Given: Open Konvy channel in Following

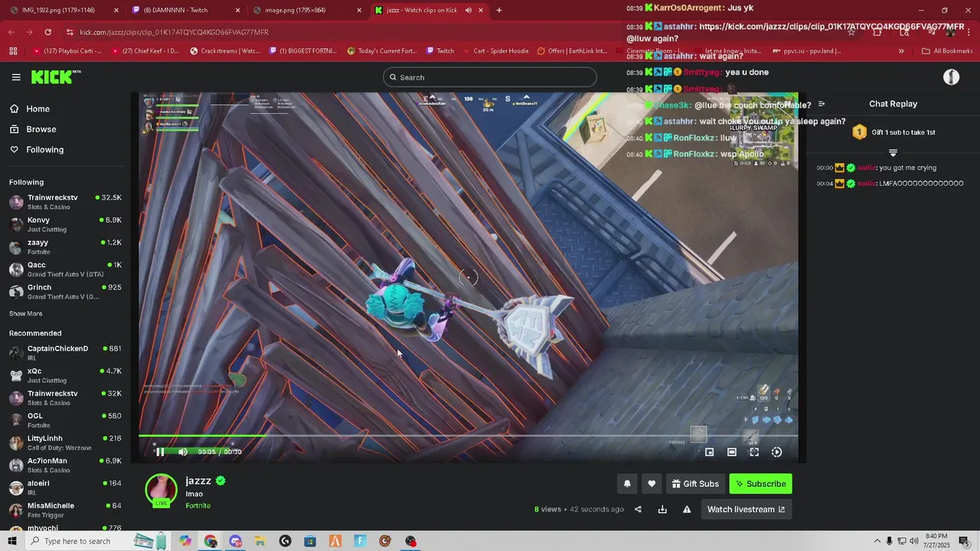Looking at the screenshot, I should (x=65, y=224).
